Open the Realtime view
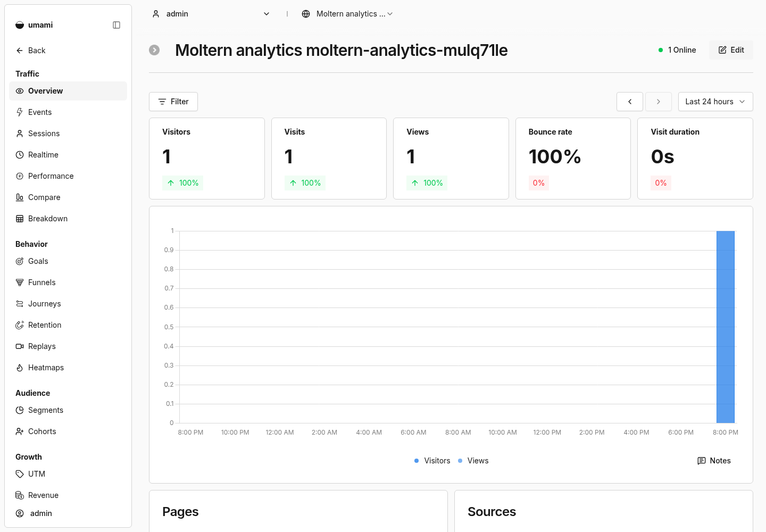The image size is (766, 532). point(68,155)
